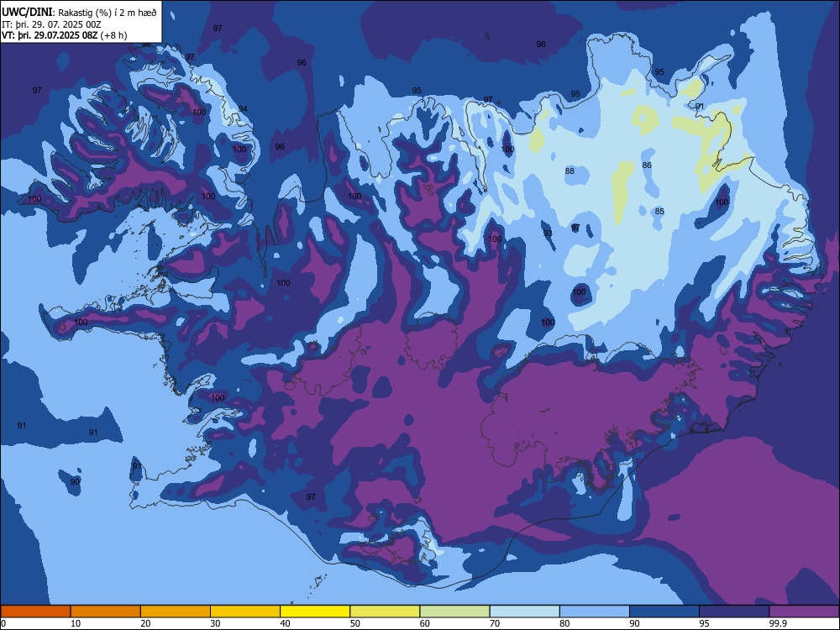Click the "UWC/DINI: Rakastig (%) í 2 m hæð" title

coord(79,13)
